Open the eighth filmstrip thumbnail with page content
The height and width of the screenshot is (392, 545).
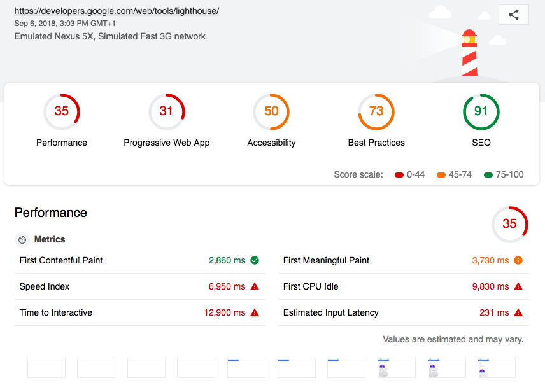coord(396,368)
